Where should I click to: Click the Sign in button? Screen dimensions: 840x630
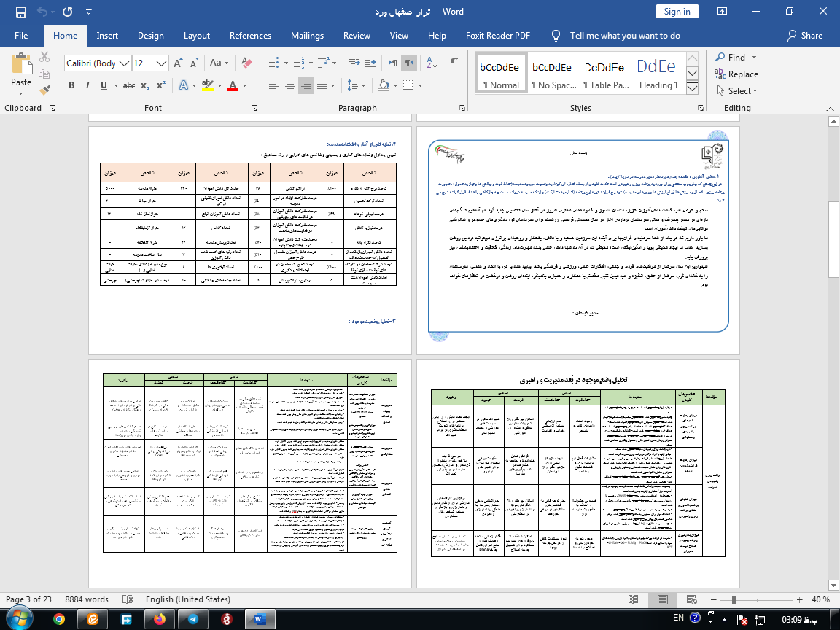(x=677, y=12)
